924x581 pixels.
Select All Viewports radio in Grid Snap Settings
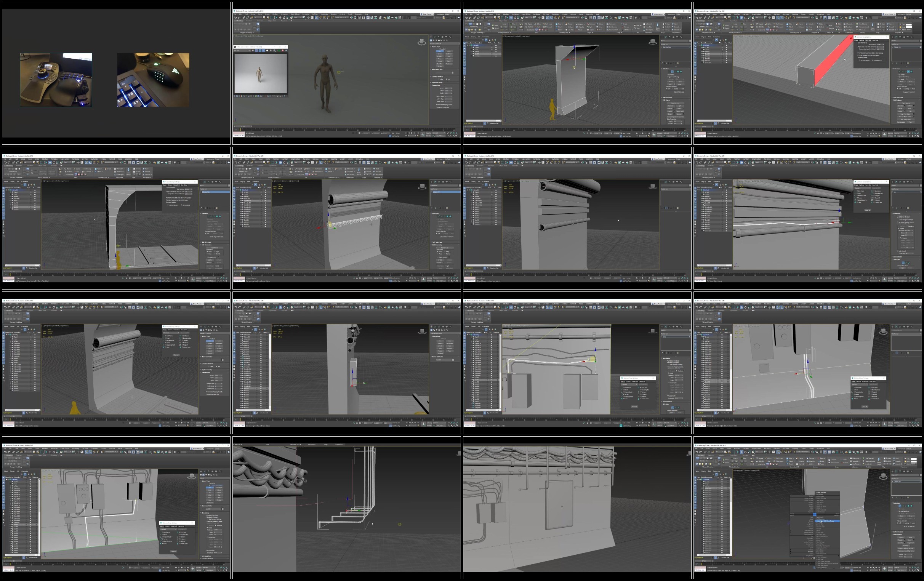[874, 60]
